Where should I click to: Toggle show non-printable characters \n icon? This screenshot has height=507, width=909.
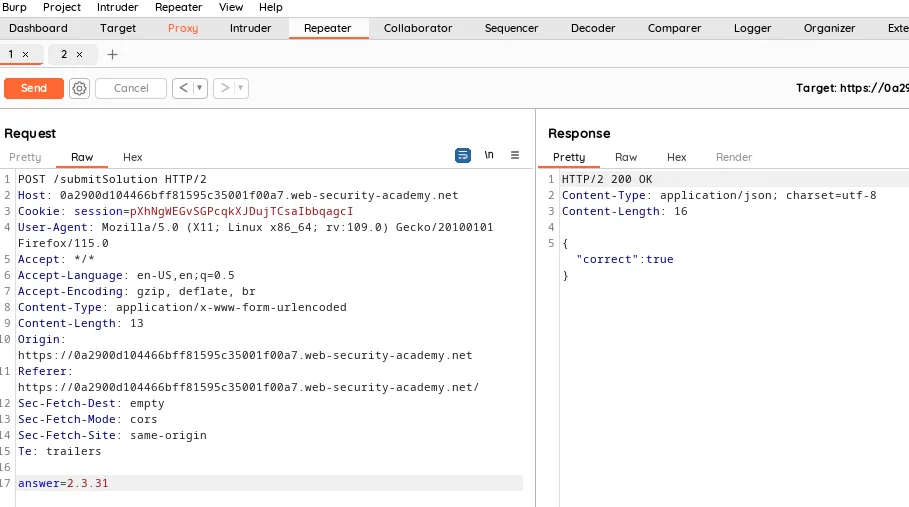tap(489, 155)
